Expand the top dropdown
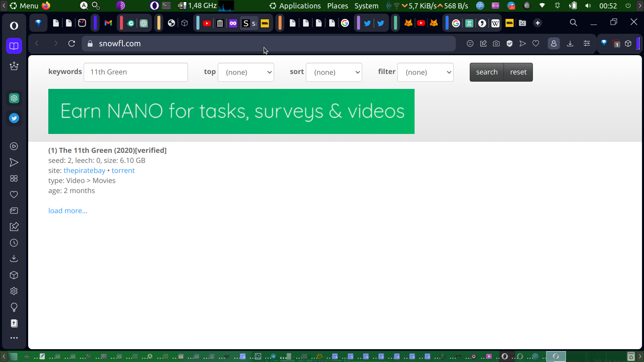 tap(246, 72)
